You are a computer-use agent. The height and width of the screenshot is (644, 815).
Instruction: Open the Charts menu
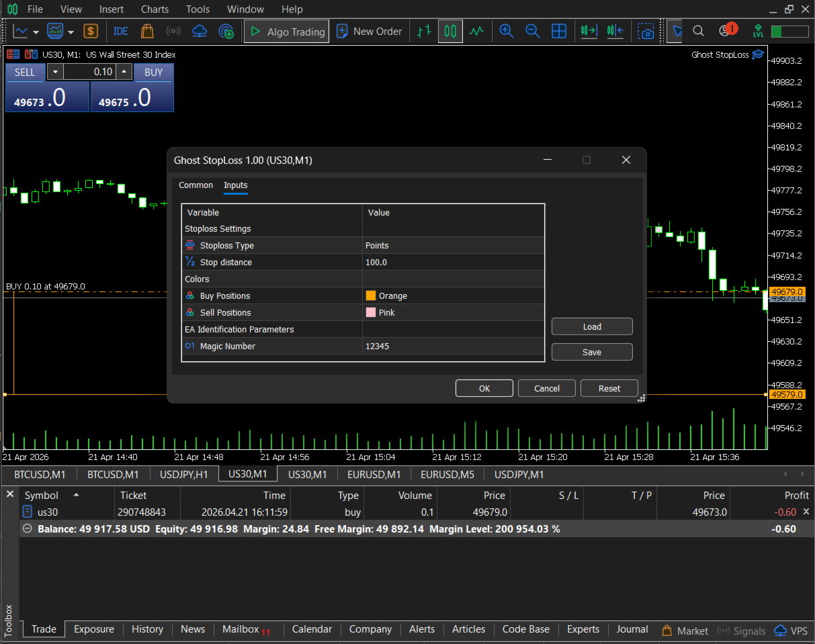[x=155, y=9]
